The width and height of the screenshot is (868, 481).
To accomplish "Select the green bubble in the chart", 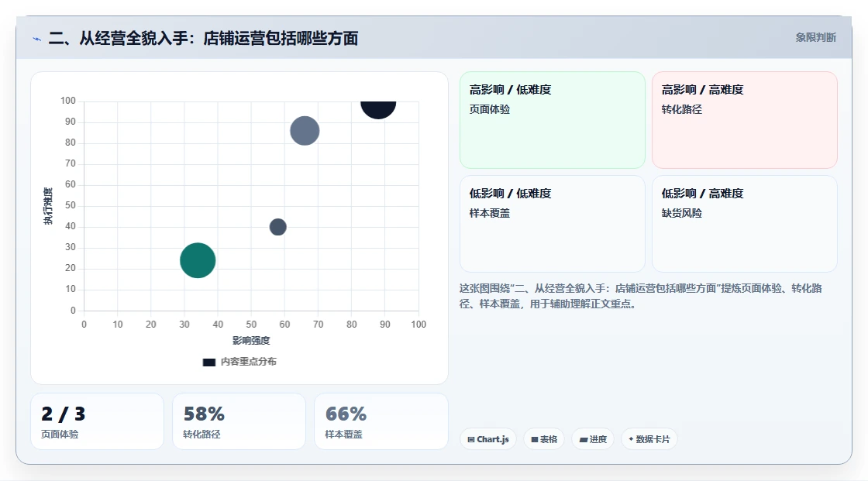I will point(198,260).
